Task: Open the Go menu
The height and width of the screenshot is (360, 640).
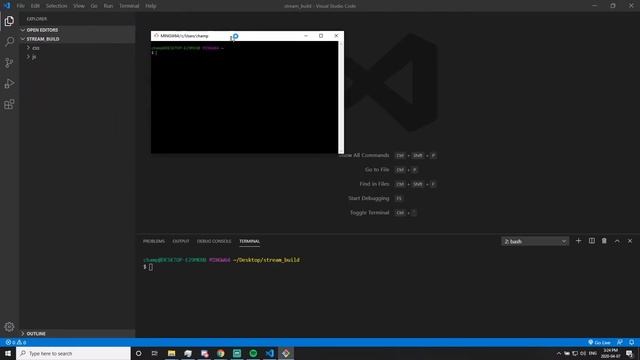Action: (94, 6)
